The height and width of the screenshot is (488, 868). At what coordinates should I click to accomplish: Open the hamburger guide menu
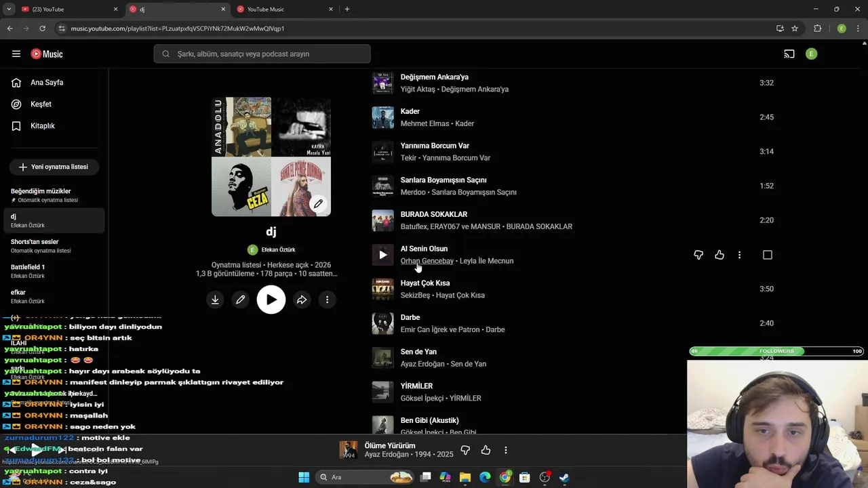[16, 54]
